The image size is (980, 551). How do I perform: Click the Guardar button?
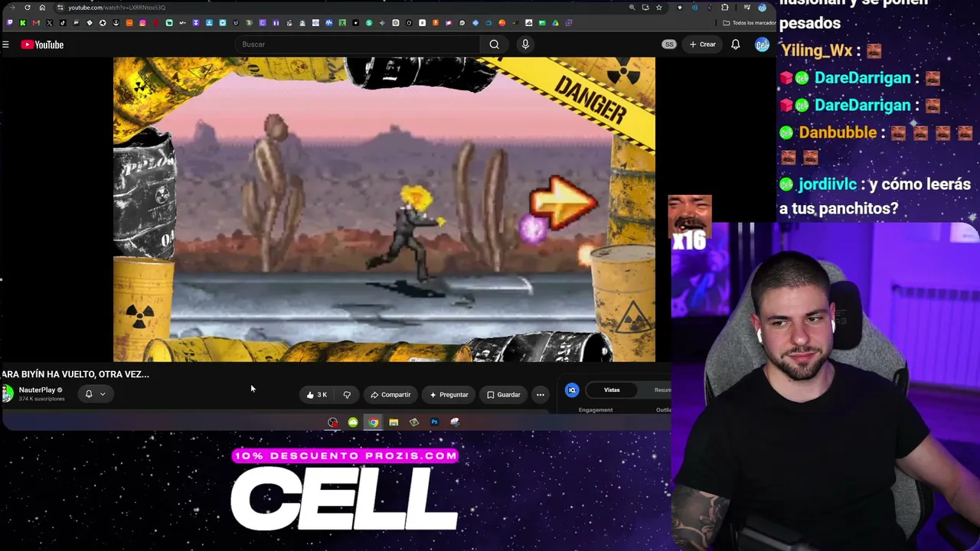click(504, 395)
